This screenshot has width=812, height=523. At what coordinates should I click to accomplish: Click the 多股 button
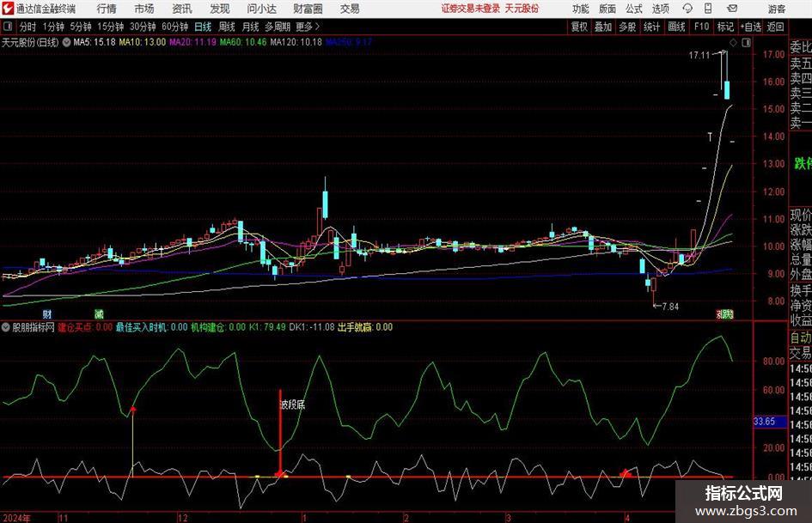627,27
